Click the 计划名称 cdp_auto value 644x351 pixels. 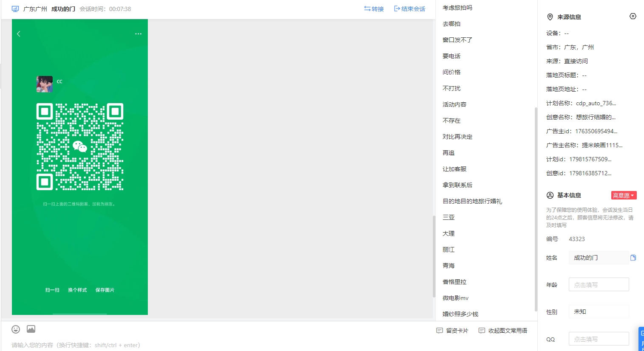(x=596, y=103)
